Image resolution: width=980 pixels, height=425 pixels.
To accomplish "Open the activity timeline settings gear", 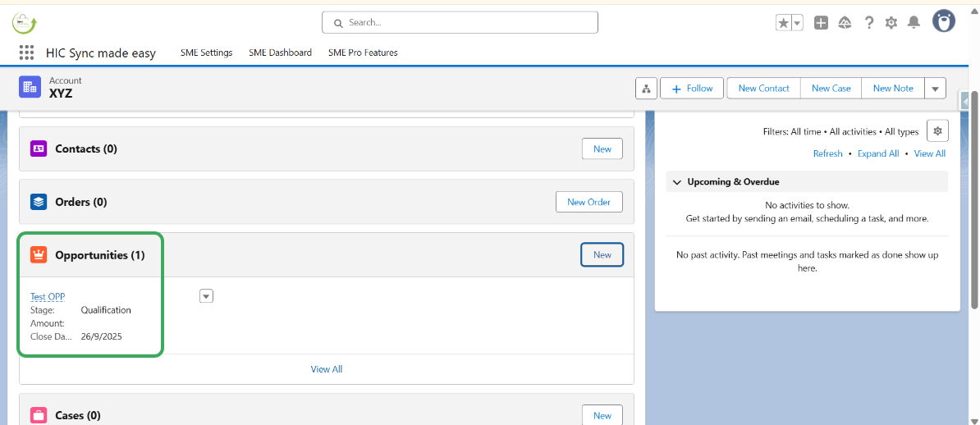I will (936, 131).
